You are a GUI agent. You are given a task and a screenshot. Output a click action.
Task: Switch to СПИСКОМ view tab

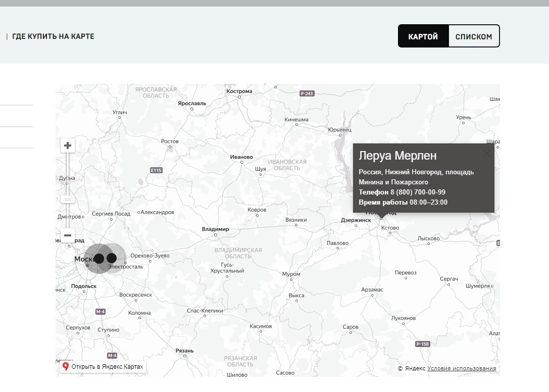tap(474, 36)
